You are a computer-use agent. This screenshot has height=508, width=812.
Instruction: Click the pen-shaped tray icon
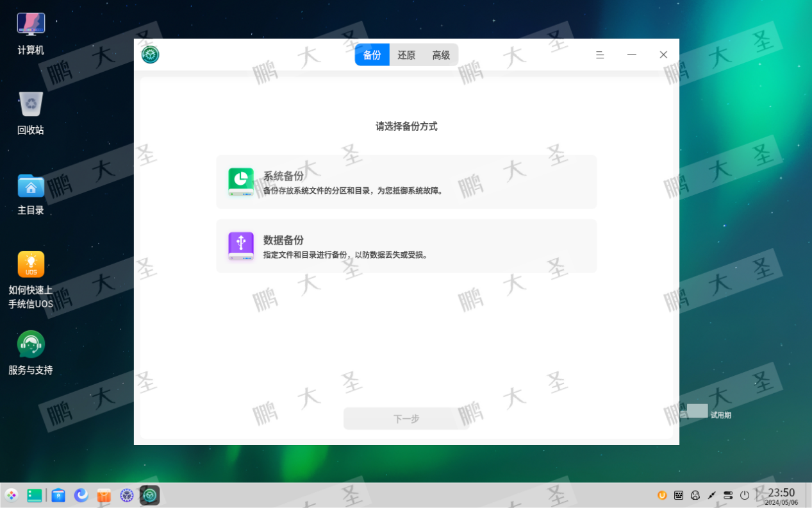[712, 495]
